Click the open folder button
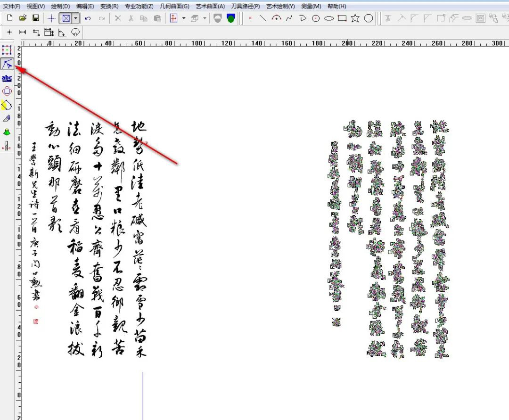 tap(23, 18)
